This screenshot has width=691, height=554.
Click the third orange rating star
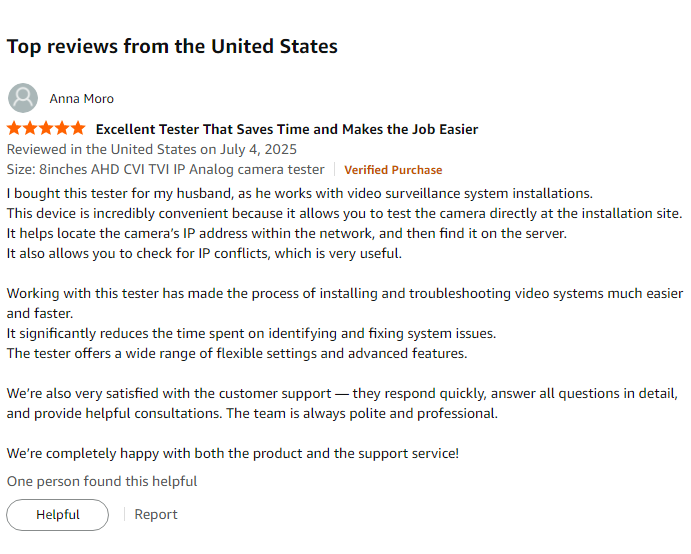click(46, 128)
